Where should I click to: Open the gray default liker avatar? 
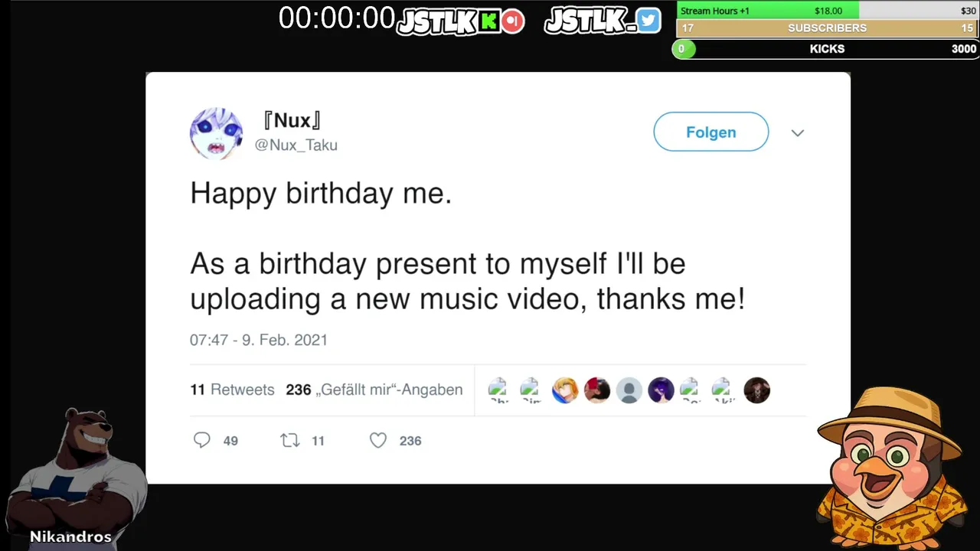629,390
